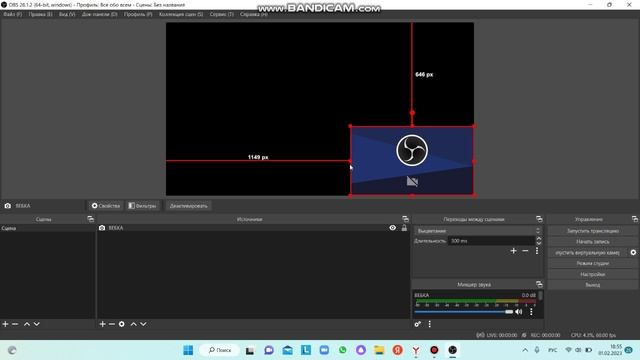Image resolution: width=640 pixels, height=360 pixels.
Task: Click Audio Mixer vertical scrollbar
Action: click(541, 296)
